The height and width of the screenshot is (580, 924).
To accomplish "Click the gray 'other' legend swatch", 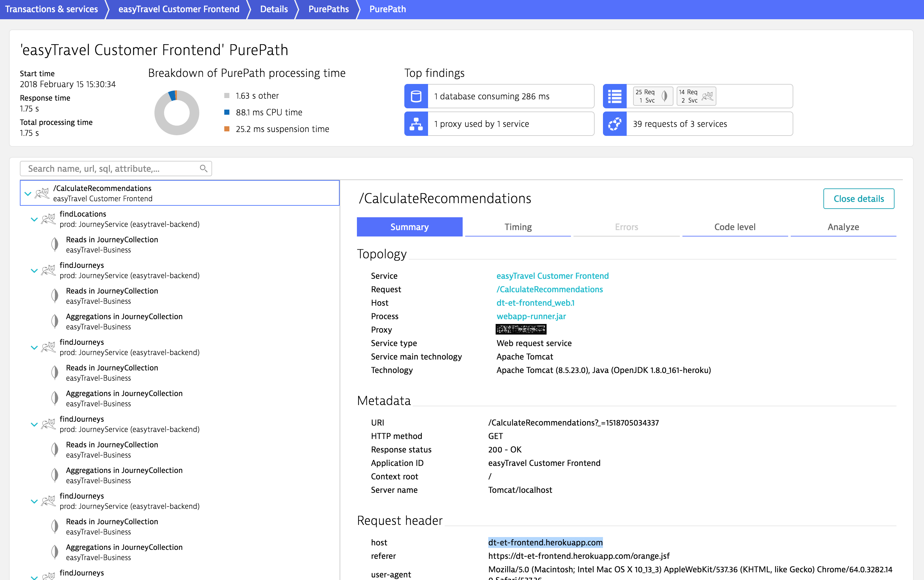I will click(227, 95).
